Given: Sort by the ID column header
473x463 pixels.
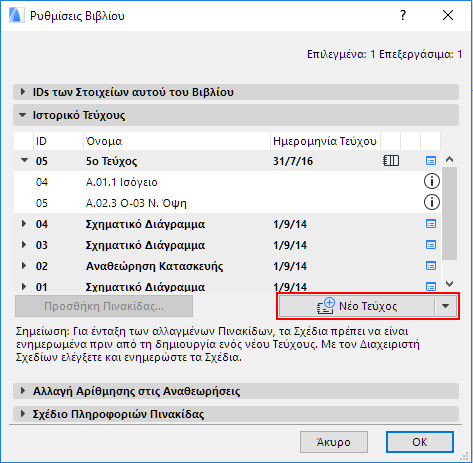Looking at the screenshot, I should tap(58, 141).
